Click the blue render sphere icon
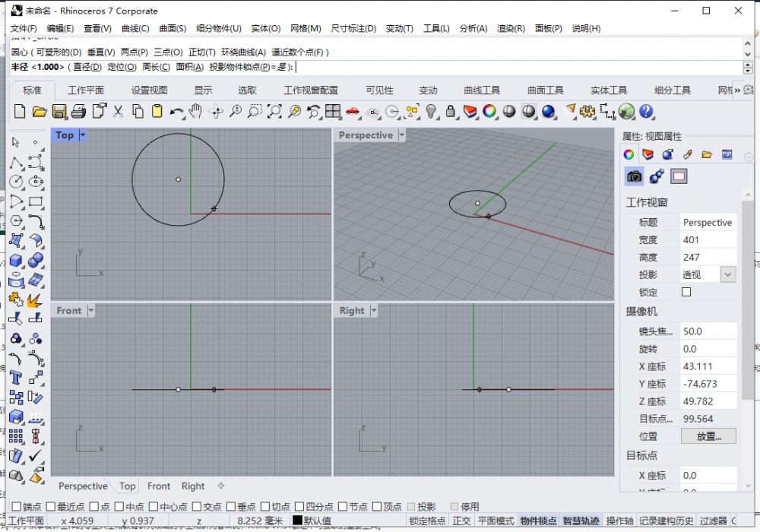Screen dimensions: 760x532 [548, 112]
